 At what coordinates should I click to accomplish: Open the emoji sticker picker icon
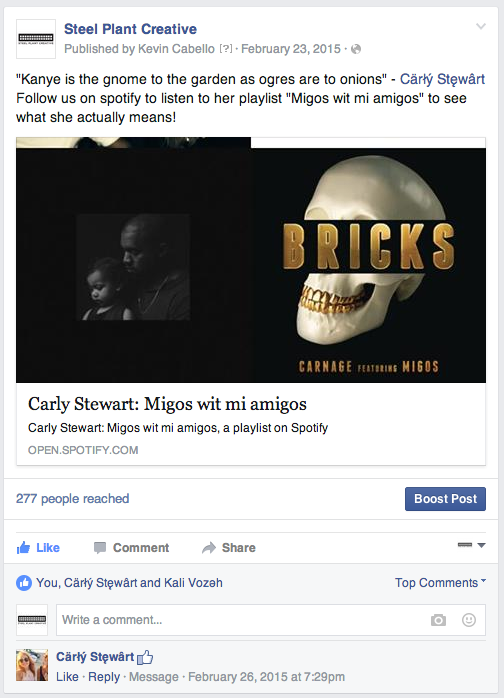tap(469, 620)
